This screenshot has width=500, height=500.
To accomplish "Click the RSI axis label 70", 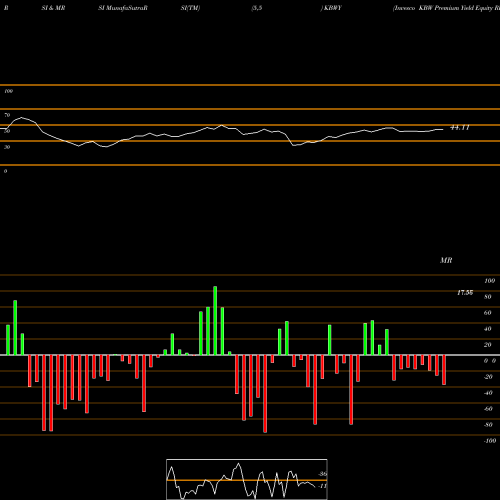I will [7, 115].
